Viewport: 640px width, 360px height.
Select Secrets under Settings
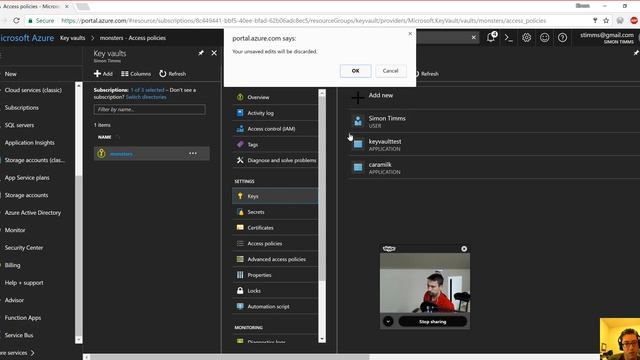pyautogui.click(x=275, y=212)
